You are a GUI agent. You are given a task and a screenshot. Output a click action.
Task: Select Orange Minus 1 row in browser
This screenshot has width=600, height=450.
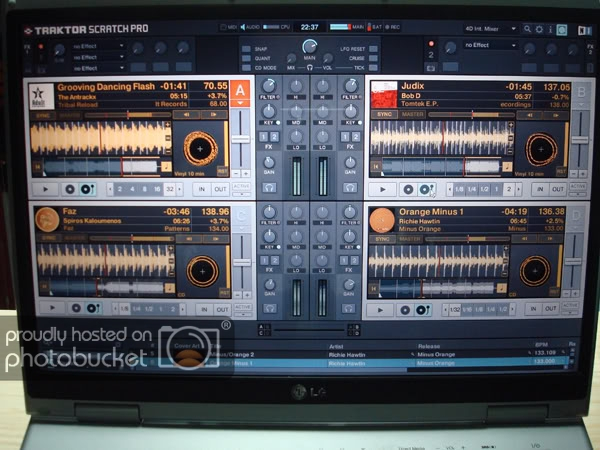point(306,363)
